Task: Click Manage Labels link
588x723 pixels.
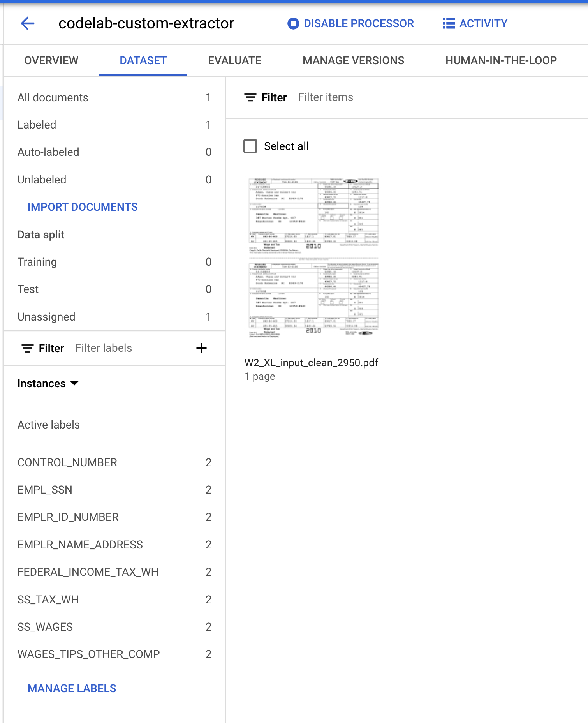Action: [72, 689]
